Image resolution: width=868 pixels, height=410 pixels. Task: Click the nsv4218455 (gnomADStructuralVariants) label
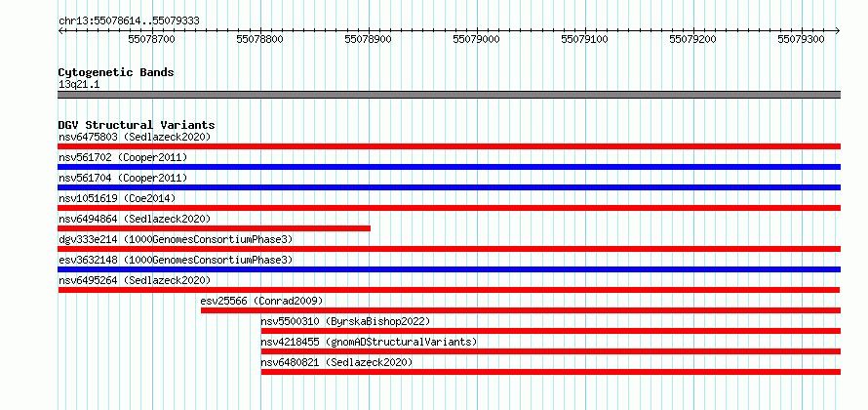coord(369,342)
